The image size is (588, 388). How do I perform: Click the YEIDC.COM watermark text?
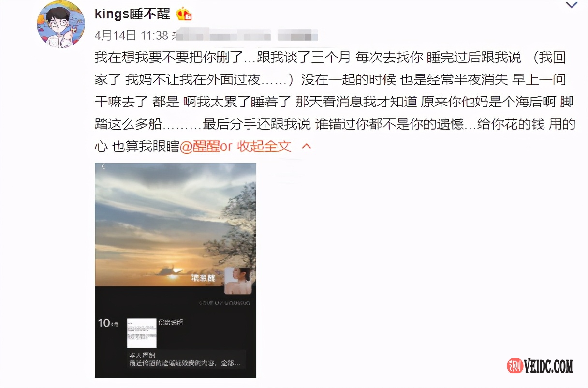click(547, 367)
